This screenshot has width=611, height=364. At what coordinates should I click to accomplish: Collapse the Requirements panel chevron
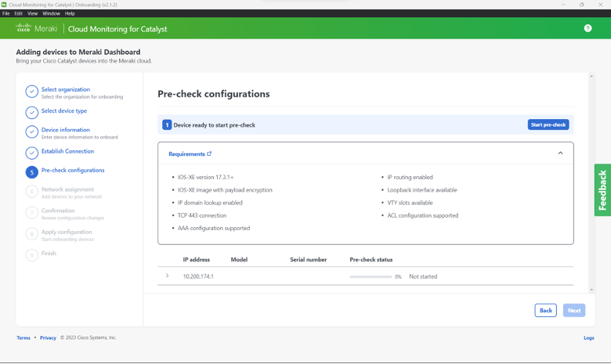point(560,153)
